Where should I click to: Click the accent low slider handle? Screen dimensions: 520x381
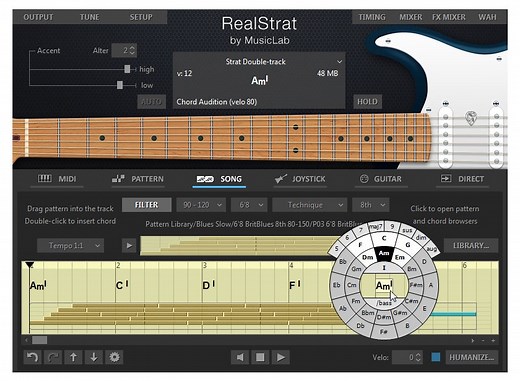[120, 85]
